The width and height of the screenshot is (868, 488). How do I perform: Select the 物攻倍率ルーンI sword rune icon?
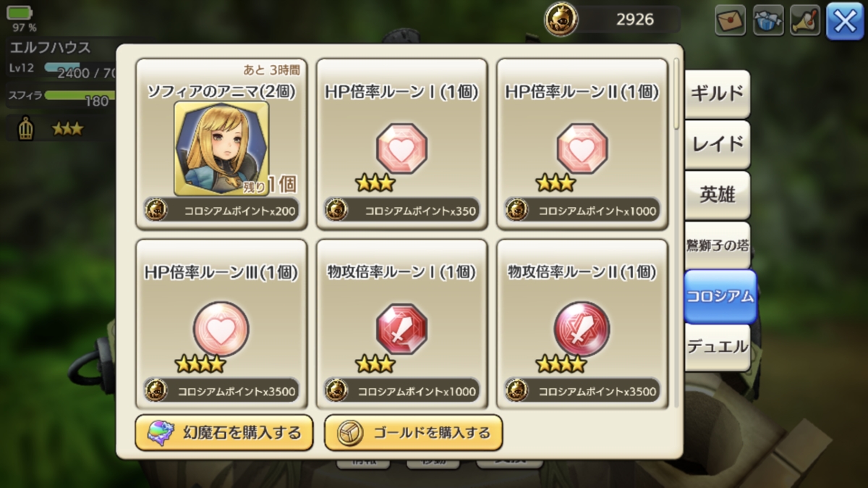[401, 329]
